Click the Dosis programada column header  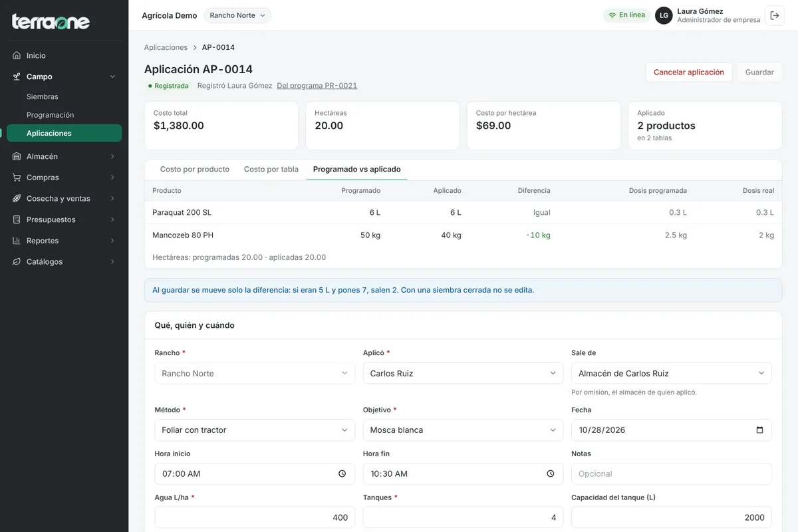(658, 191)
